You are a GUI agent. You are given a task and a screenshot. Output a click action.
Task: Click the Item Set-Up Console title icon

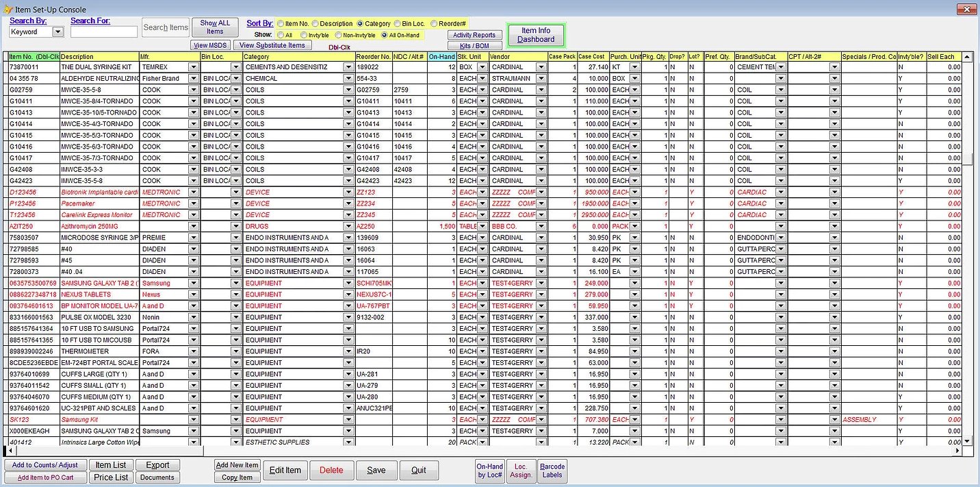[x=8, y=9]
